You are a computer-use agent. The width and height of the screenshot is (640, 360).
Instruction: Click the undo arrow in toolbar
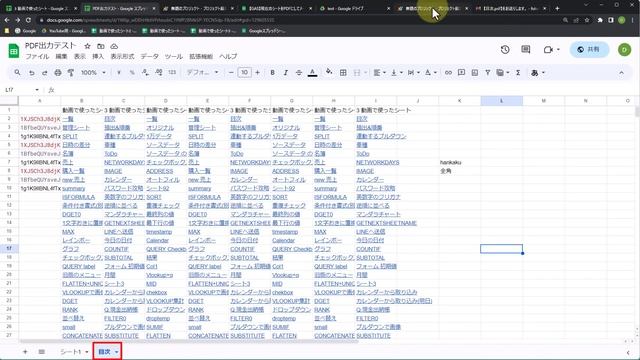(x=31, y=73)
